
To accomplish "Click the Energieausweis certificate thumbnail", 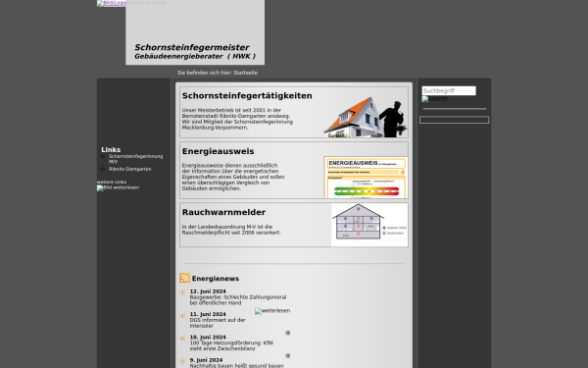I will 366,178.
